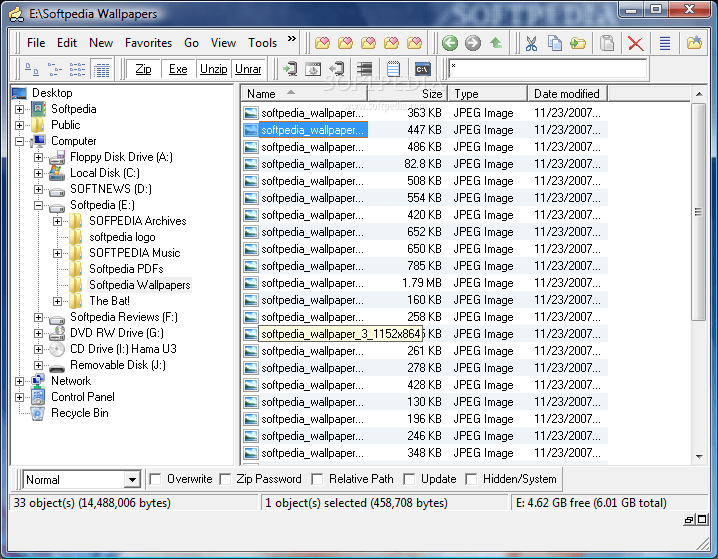Click the gray arrow out of document icon
Viewport: 718px width, 559px height.
coord(337,69)
